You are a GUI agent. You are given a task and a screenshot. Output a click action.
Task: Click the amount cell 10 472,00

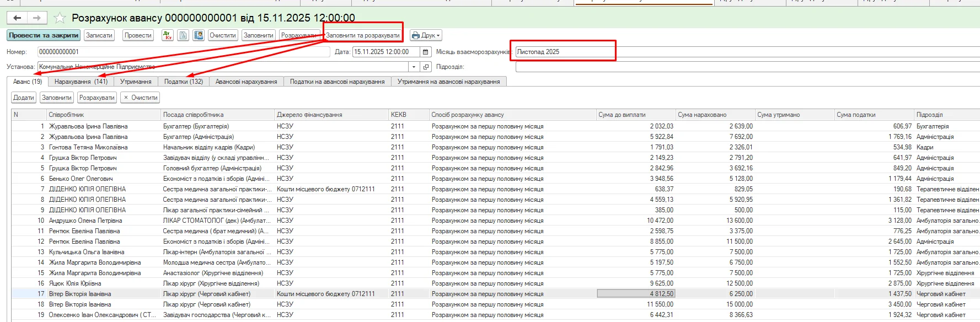tap(636, 221)
